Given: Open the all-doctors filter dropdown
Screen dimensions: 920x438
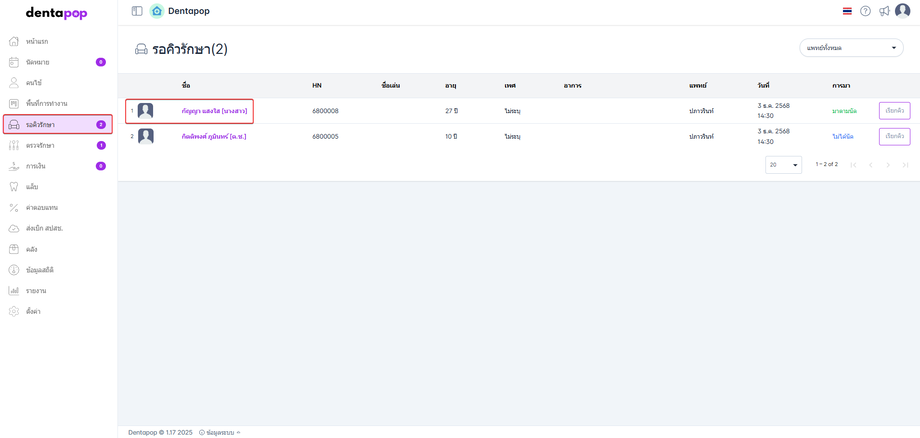Looking at the screenshot, I should [x=851, y=47].
